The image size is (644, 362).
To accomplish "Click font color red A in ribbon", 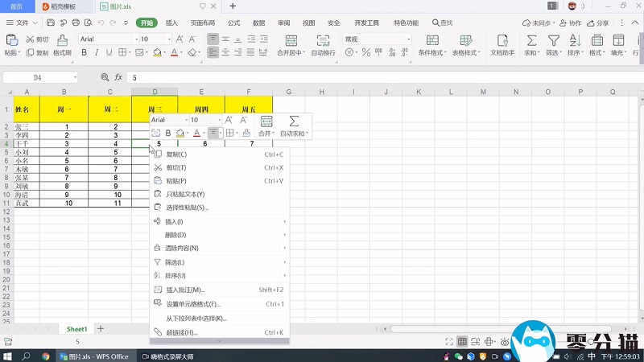I will pyautogui.click(x=174, y=53).
